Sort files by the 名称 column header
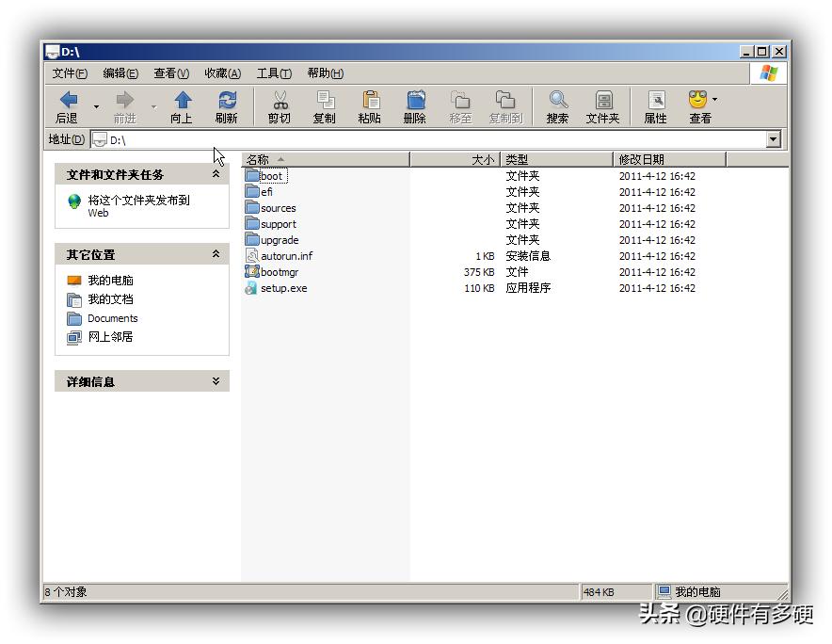The image size is (832, 644). tap(259, 158)
